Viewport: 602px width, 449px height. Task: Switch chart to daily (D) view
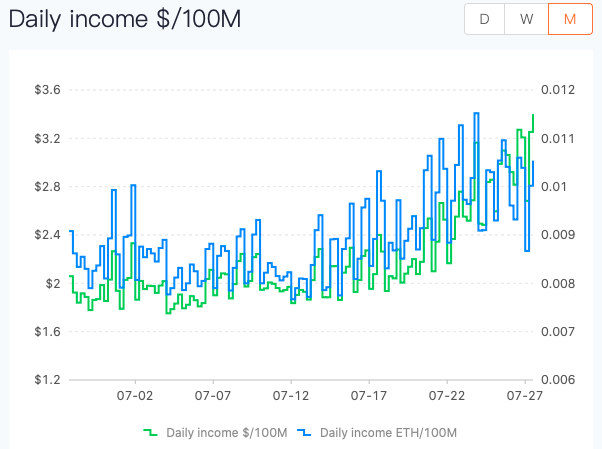coord(484,20)
